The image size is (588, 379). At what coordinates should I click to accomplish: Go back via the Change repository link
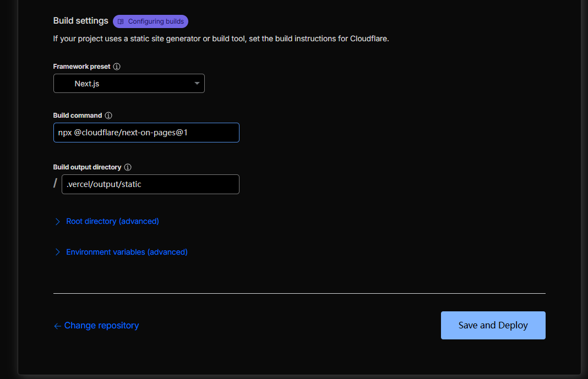coord(101,326)
